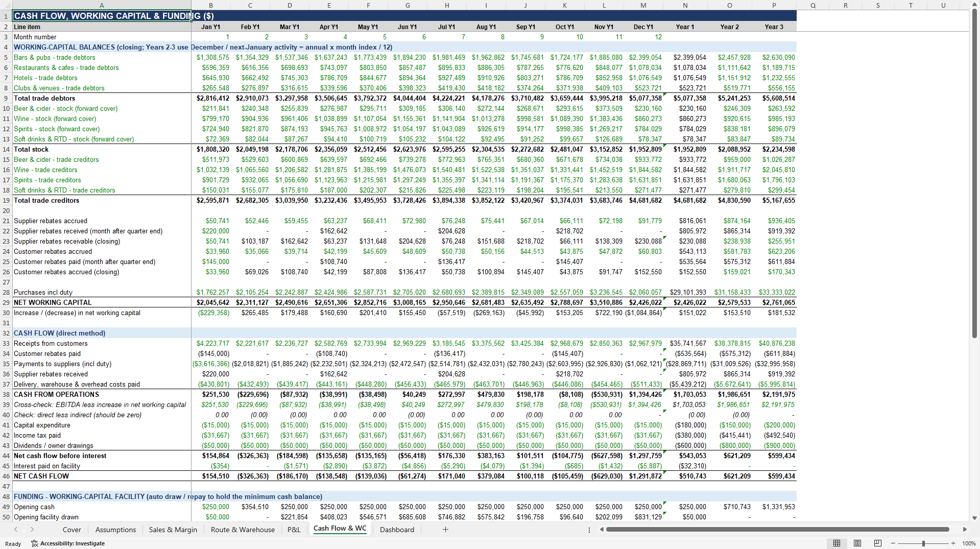Open the Assumptions sheet tab
This screenshot has height=549, width=980.
115,530
